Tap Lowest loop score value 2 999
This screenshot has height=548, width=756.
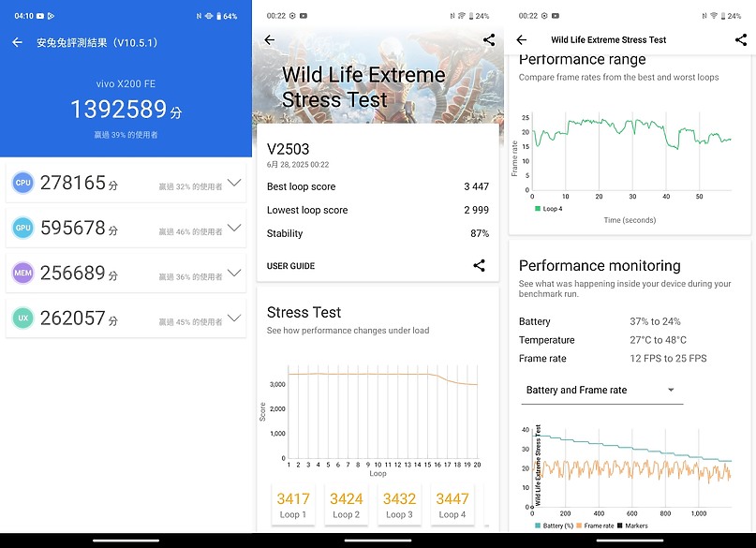tap(476, 210)
